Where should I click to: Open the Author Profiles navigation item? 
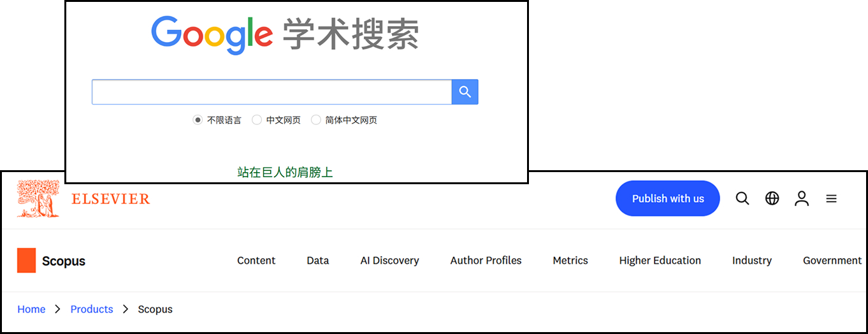click(486, 260)
